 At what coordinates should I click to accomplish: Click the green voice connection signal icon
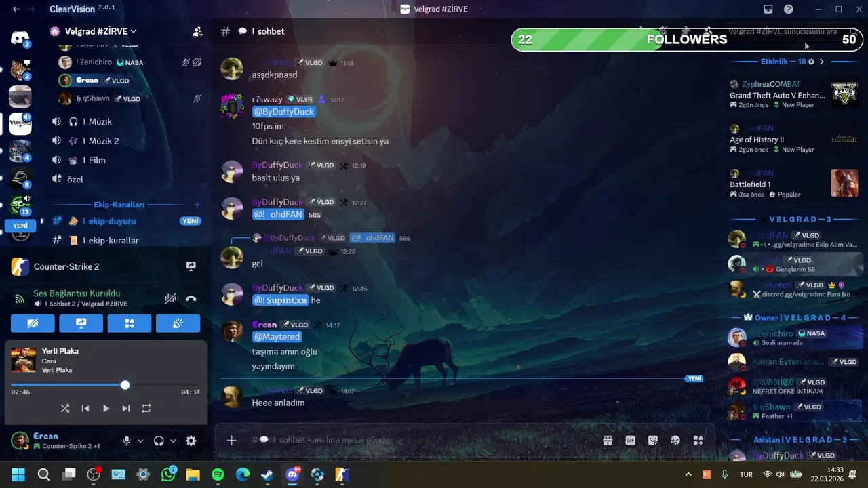pos(20,298)
